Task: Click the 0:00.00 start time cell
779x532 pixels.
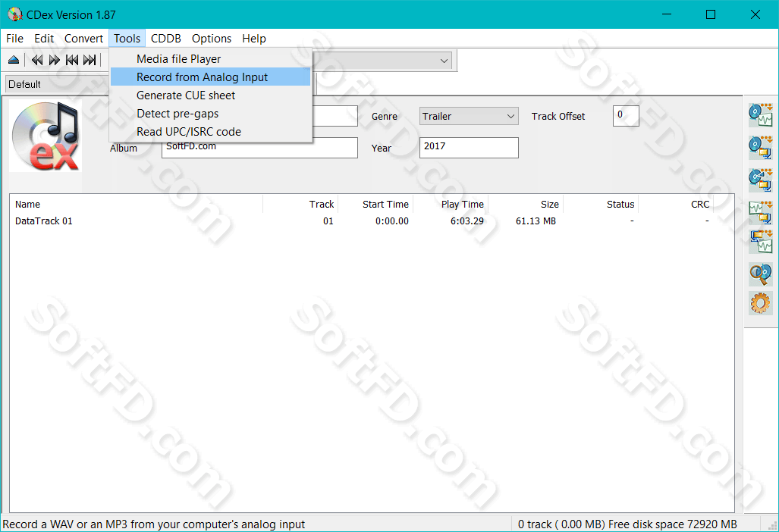Action: tap(392, 221)
